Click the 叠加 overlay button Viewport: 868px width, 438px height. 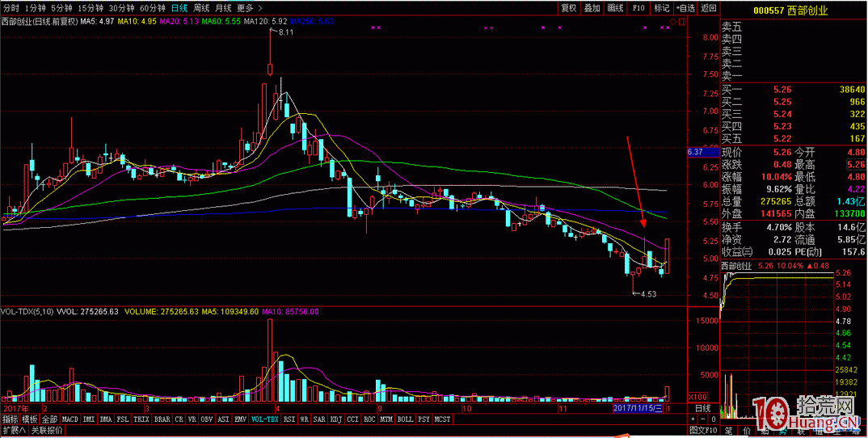(592, 8)
